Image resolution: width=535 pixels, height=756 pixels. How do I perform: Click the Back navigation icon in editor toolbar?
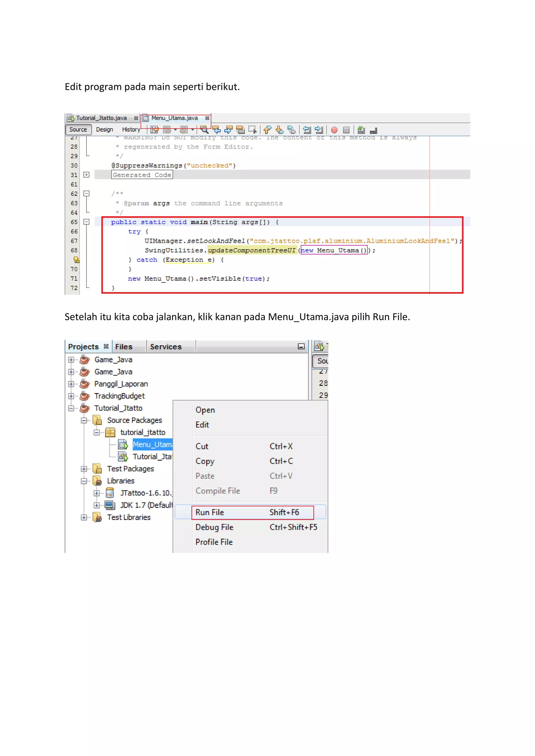[x=167, y=130]
